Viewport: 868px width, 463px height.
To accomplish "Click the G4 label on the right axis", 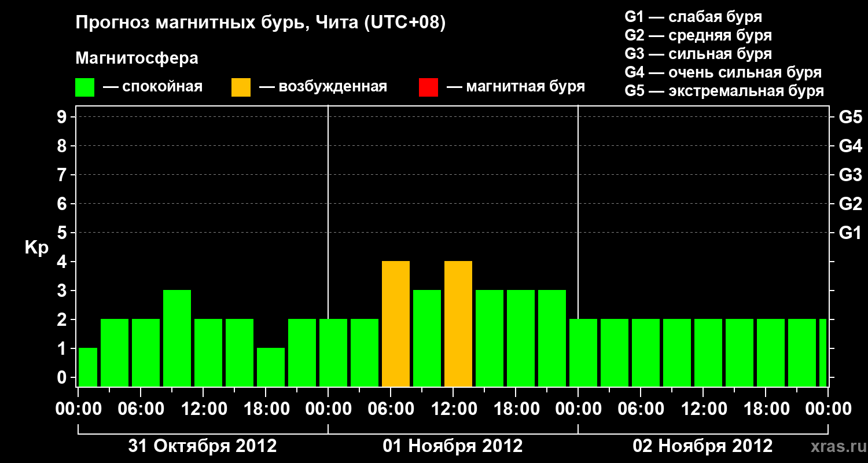I will click(x=850, y=146).
